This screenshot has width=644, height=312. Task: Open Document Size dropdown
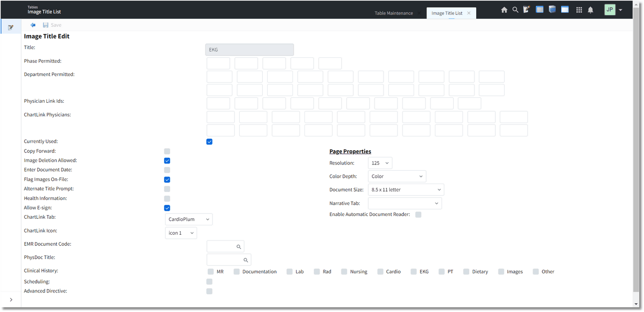pyautogui.click(x=406, y=190)
